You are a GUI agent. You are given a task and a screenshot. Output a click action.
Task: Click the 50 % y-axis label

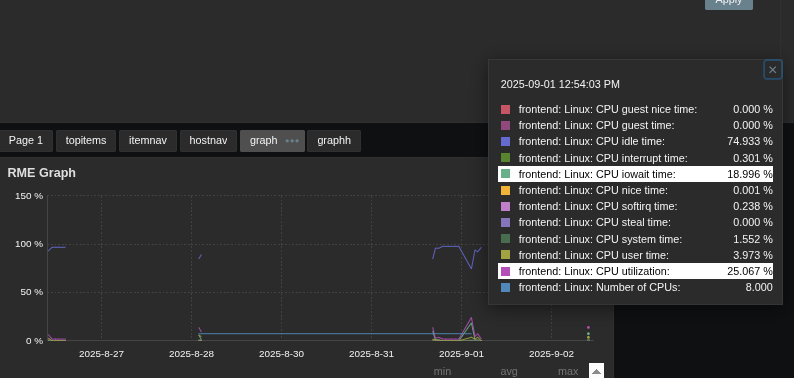pos(31,292)
